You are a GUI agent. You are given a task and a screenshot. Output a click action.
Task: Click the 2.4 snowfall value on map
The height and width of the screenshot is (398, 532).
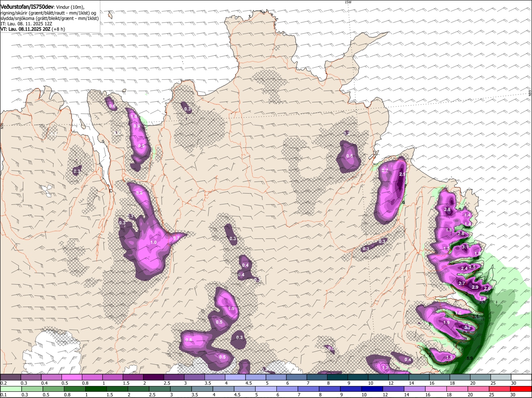pos(464,268)
